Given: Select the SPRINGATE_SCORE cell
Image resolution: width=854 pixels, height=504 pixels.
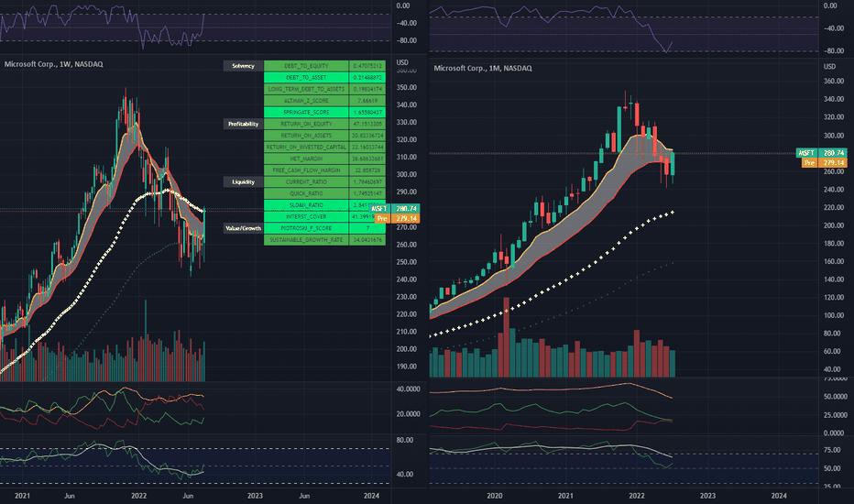Looking at the screenshot, I should click(x=306, y=112).
